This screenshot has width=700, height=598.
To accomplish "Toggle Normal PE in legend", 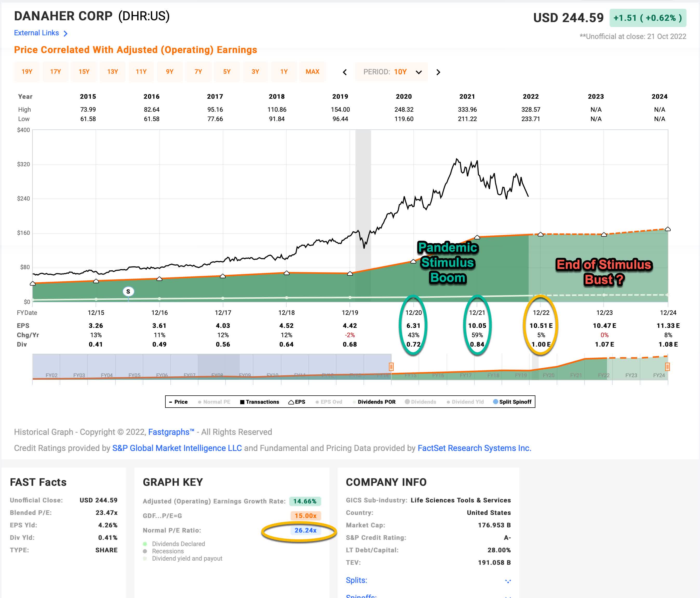I will (214, 402).
